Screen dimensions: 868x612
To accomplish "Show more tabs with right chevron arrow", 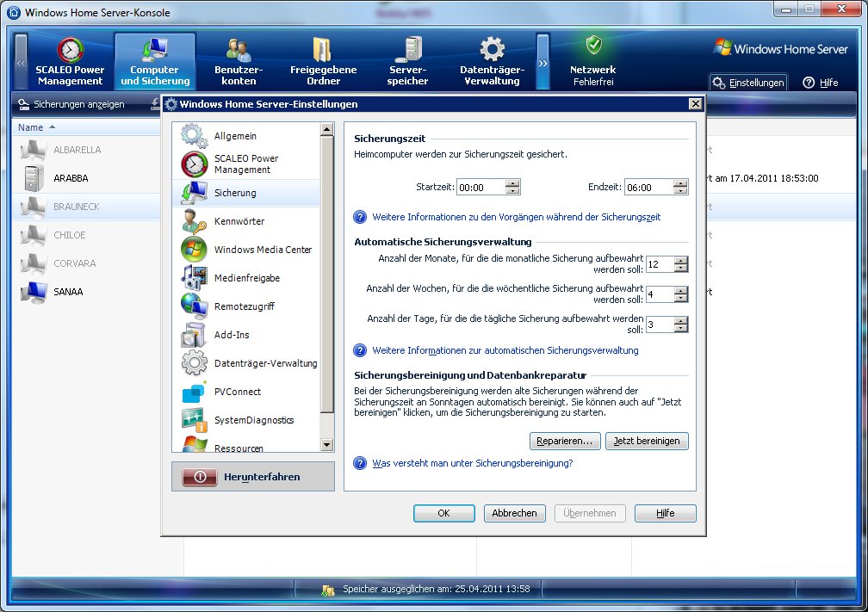I will [x=543, y=62].
